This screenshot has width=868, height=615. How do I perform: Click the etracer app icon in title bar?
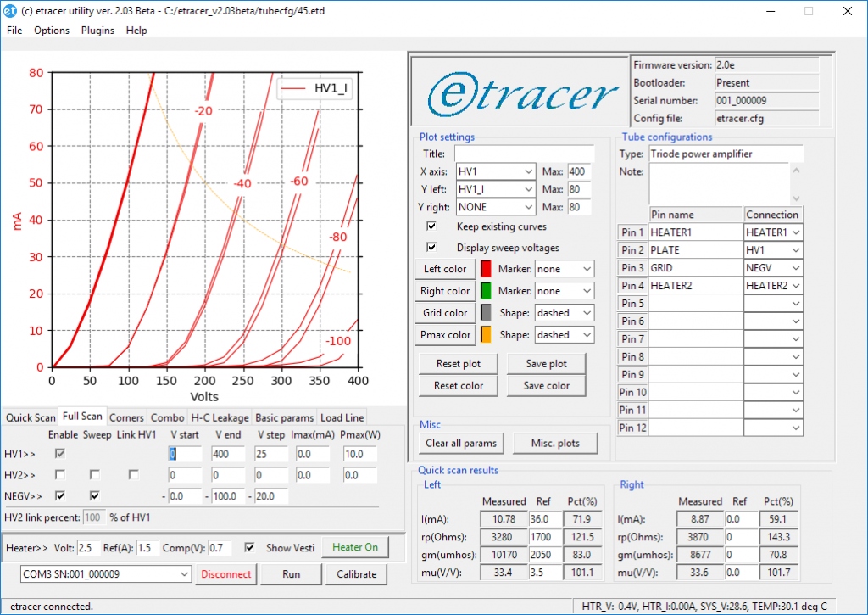[x=10, y=10]
